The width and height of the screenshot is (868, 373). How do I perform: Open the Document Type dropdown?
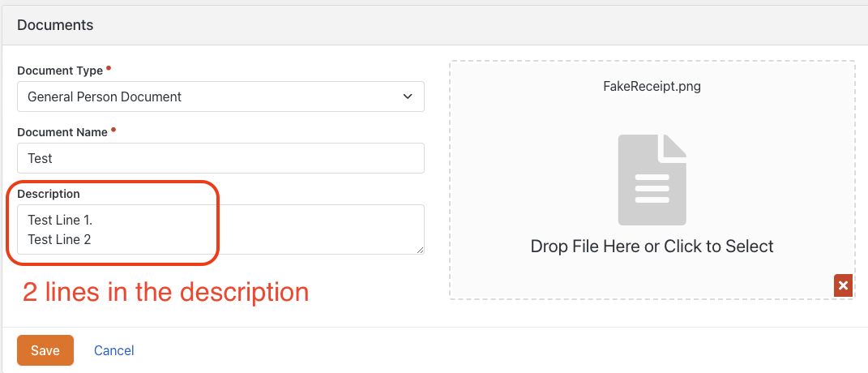coord(220,96)
